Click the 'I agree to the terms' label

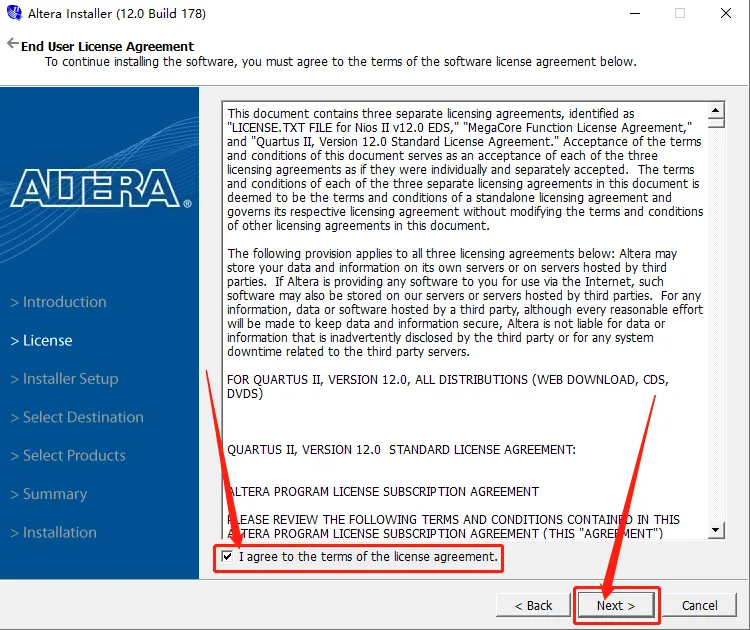[368, 557]
